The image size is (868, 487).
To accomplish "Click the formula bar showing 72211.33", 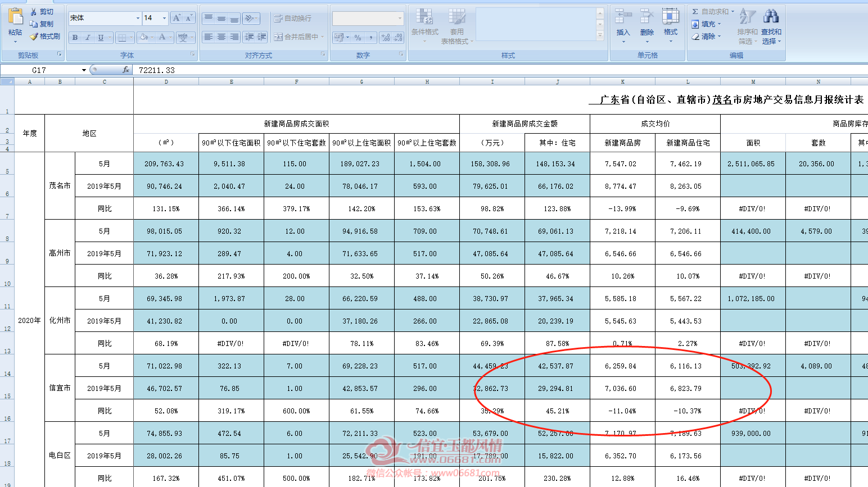I will coord(500,70).
